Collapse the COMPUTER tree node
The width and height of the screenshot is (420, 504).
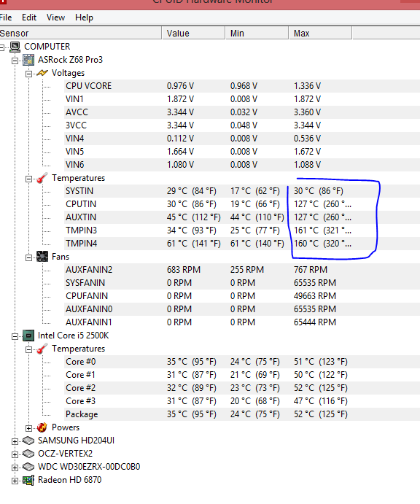[1, 47]
